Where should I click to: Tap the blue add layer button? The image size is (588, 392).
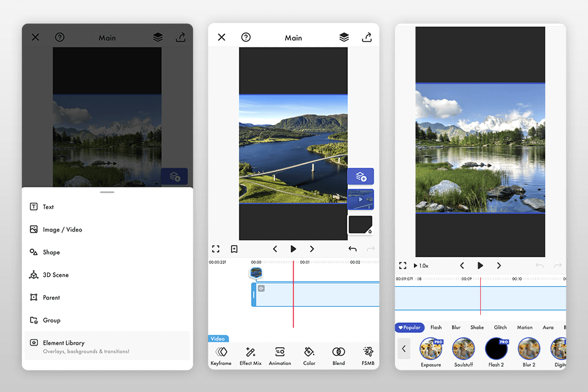pyautogui.click(x=360, y=176)
